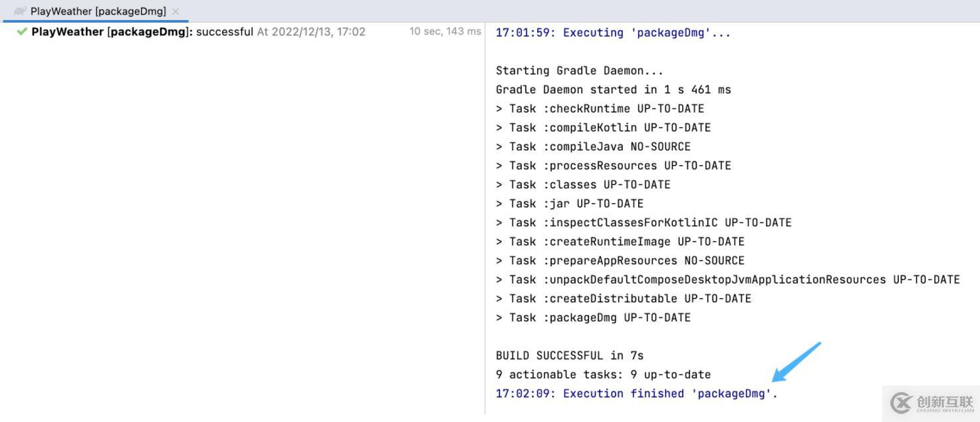This screenshot has width=980, height=422.
Task: Click the 10 sec, 143 ms duration label
Action: click(445, 32)
